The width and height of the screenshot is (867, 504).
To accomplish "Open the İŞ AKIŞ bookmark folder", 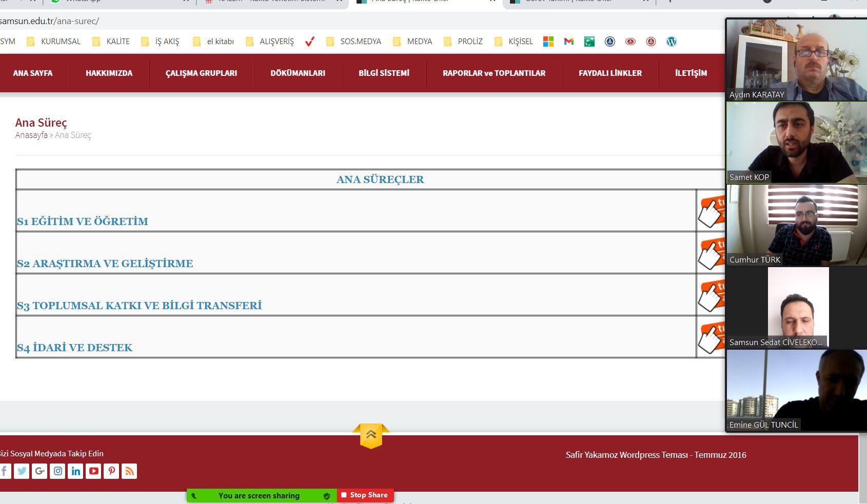I will click(x=160, y=42).
